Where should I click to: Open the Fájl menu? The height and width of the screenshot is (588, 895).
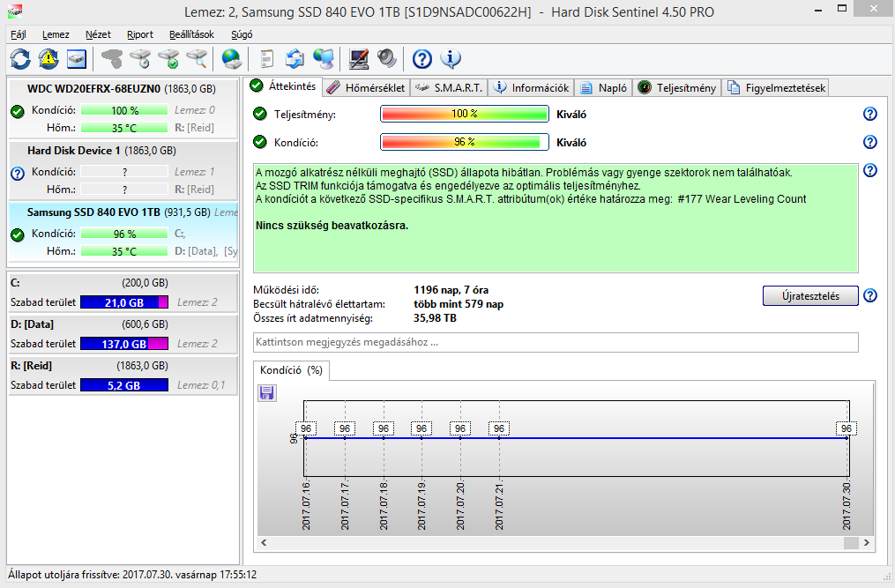click(x=19, y=34)
